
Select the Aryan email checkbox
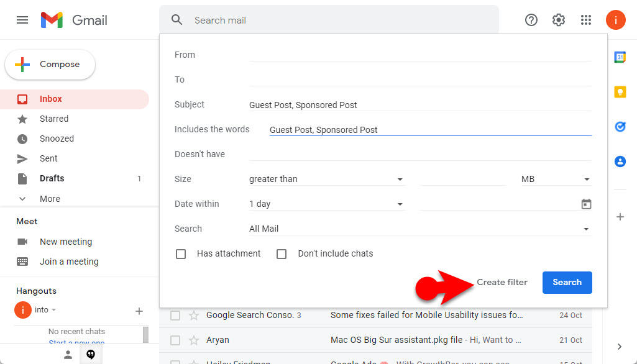[x=175, y=340]
